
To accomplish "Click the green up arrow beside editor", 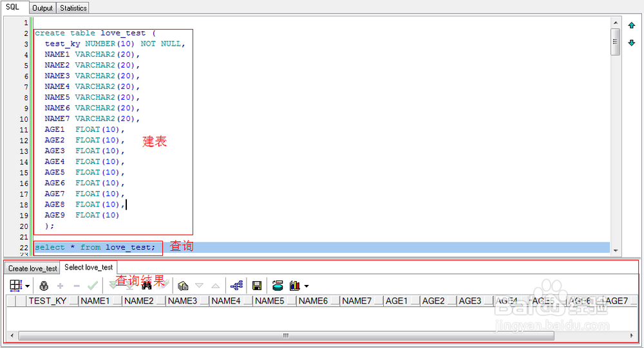I will (x=632, y=26).
